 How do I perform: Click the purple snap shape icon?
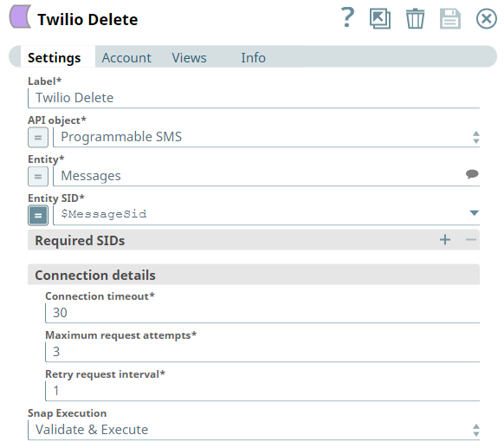[x=20, y=16]
